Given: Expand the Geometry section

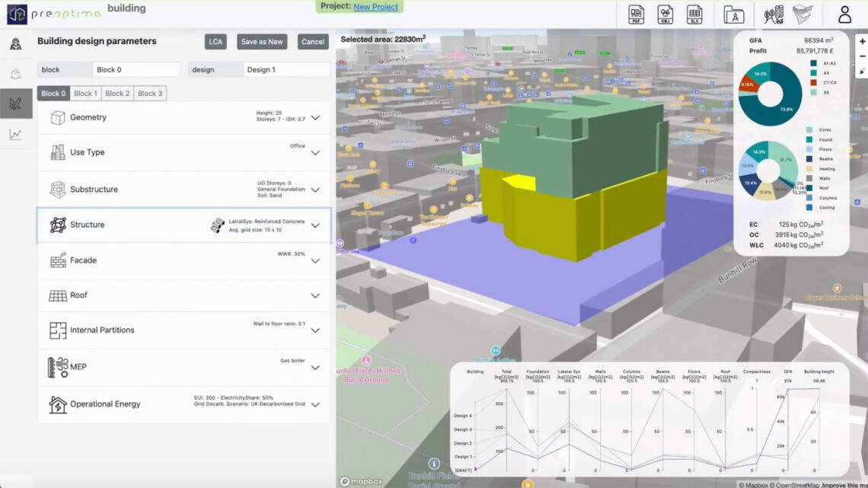Looking at the screenshot, I should pyautogui.click(x=314, y=118).
